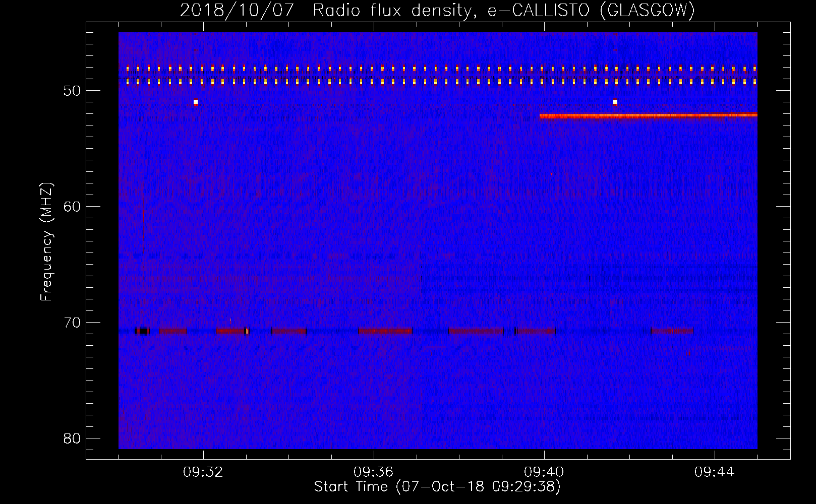Click the 09:40 time tick label
The height and width of the screenshot is (504, 816).
tap(544, 472)
